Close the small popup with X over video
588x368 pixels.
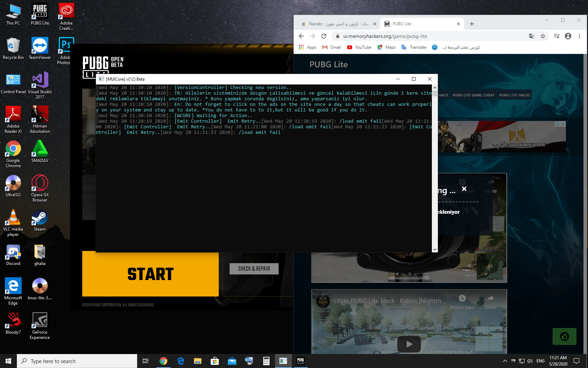464,189
